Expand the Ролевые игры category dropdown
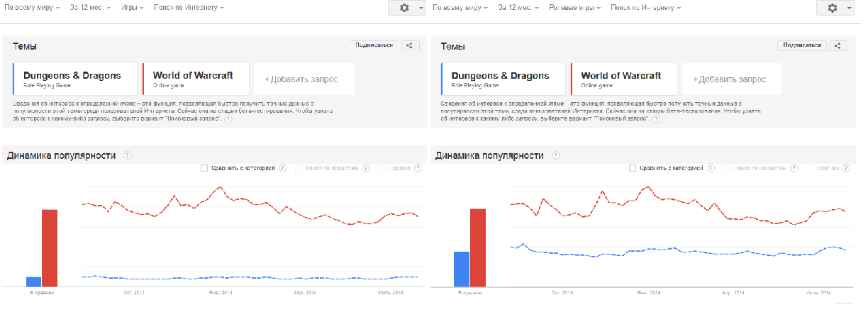This screenshot has height=312, width=868. coord(574,7)
